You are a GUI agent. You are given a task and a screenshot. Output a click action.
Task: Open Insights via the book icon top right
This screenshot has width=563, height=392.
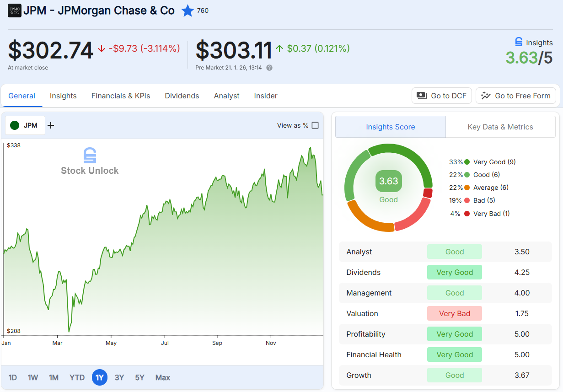pyautogui.click(x=519, y=43)
